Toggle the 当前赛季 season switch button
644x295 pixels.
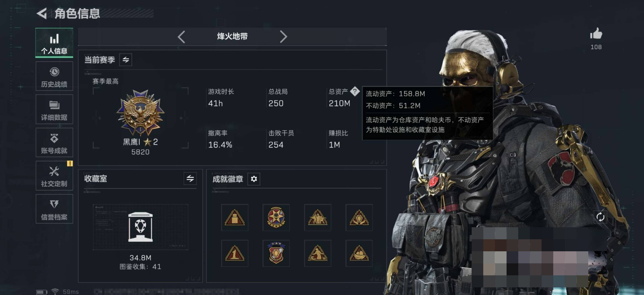click(126, 60)
